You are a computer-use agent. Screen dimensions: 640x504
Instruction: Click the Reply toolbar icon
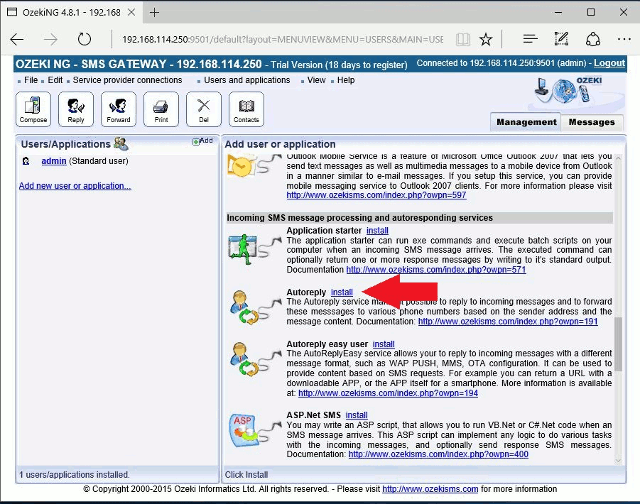point(76,109)
